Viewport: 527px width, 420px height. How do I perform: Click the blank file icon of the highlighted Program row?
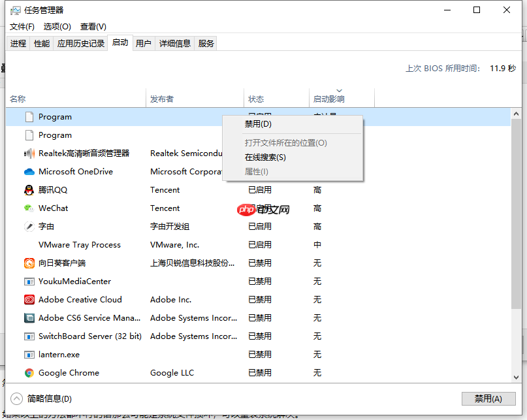pyautogui.click(x=29, y=117)
